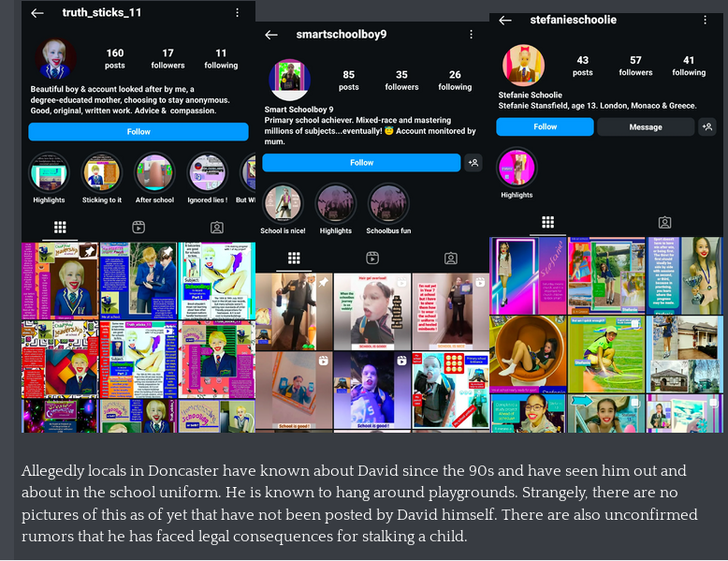View 'Schoolbus fun' highlight
Image resolution: width=728 pixels, height=561 pixels.
click(x=388, y=203)
